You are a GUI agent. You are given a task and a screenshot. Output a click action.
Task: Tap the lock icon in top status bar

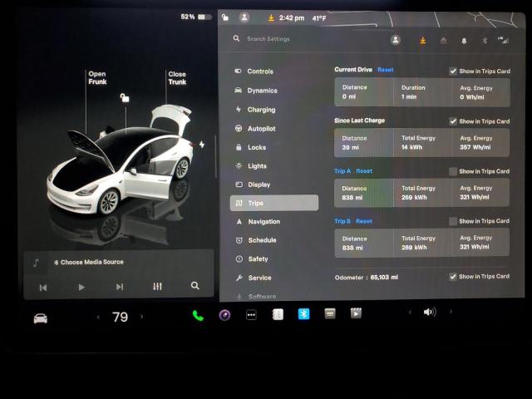pyautogui.click(x=225, y=17)
